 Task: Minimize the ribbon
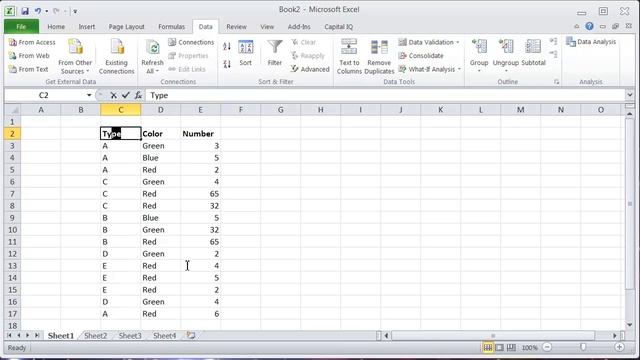577,27
